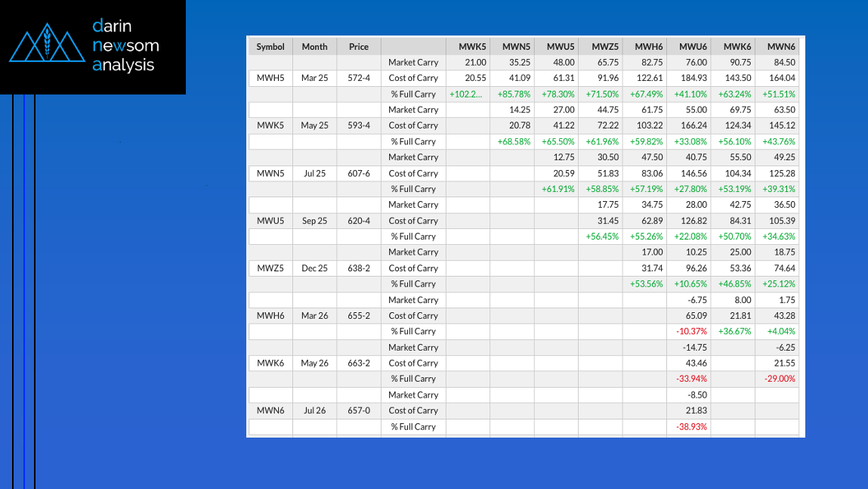Select the 'Dec 25' month cell
Screen dimensions: 868x489
click(314, 268)
